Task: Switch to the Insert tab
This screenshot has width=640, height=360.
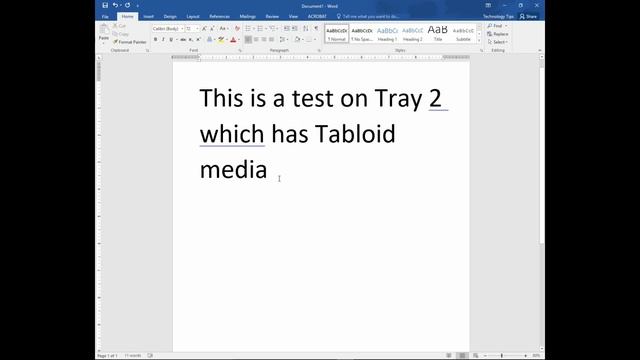Action: pyautogui.click(x=149, y=17)
